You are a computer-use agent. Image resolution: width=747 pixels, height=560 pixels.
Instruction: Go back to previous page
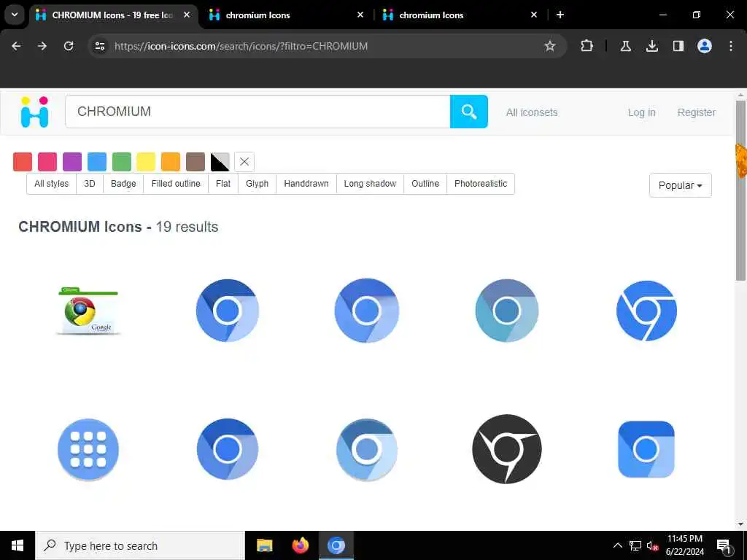point(16,46)
